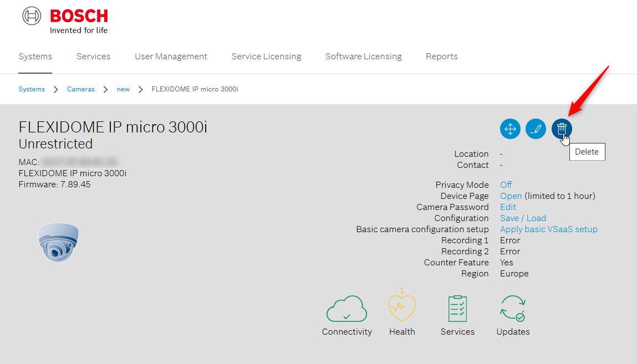Apply basic VSaaS setup
This screenshot has width=637, height=364.
(548, 229)
